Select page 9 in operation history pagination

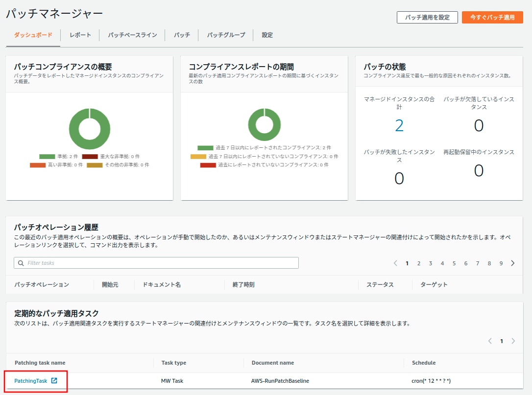[x=501, y=263]
